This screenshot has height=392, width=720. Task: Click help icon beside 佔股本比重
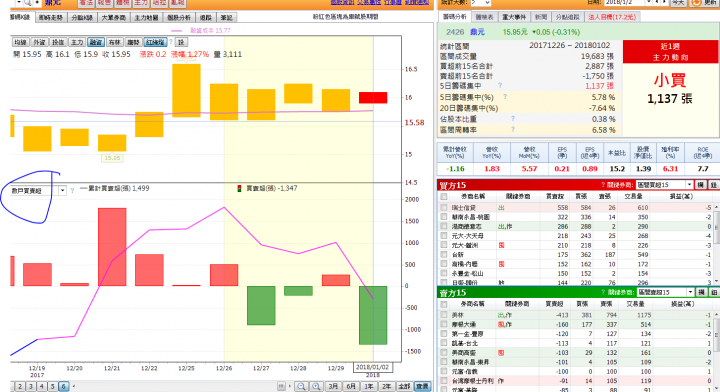(x=513, y=118)
